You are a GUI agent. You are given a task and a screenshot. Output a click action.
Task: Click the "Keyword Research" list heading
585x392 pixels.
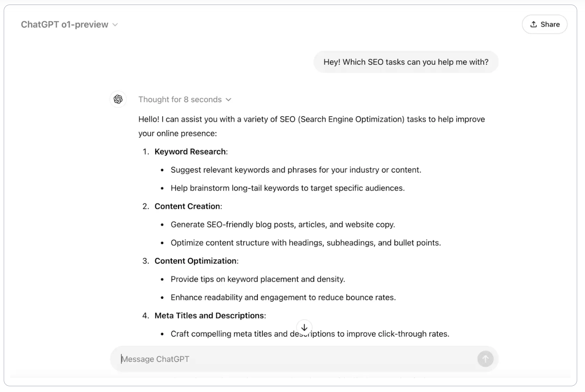pyautogui.click(x=190, y=151)
